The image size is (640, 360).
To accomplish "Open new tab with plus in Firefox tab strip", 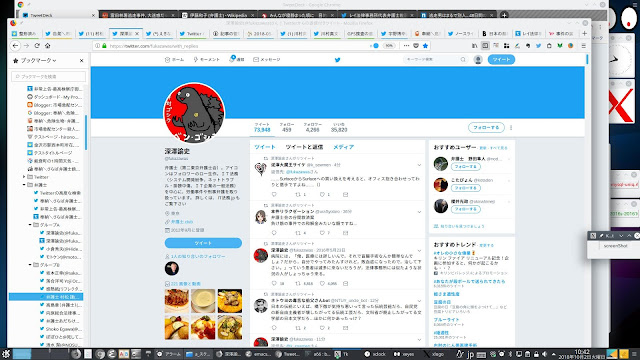I will 584,33.
